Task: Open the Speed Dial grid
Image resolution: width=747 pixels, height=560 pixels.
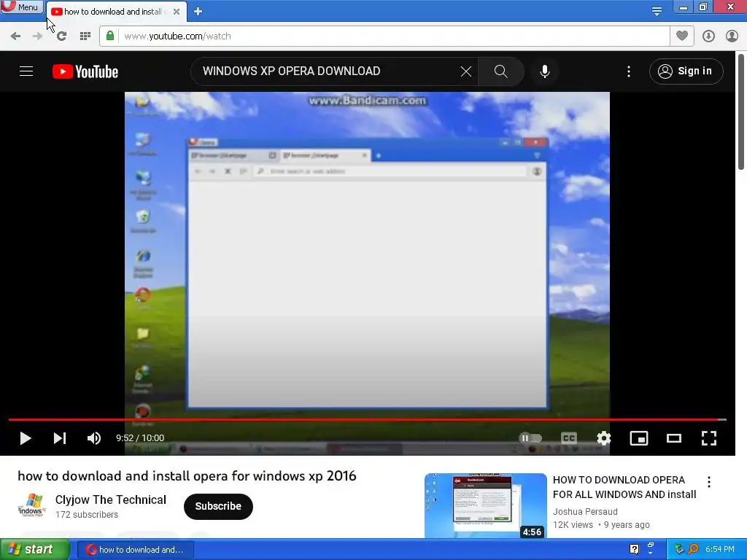Action: [x=85, y=36]
